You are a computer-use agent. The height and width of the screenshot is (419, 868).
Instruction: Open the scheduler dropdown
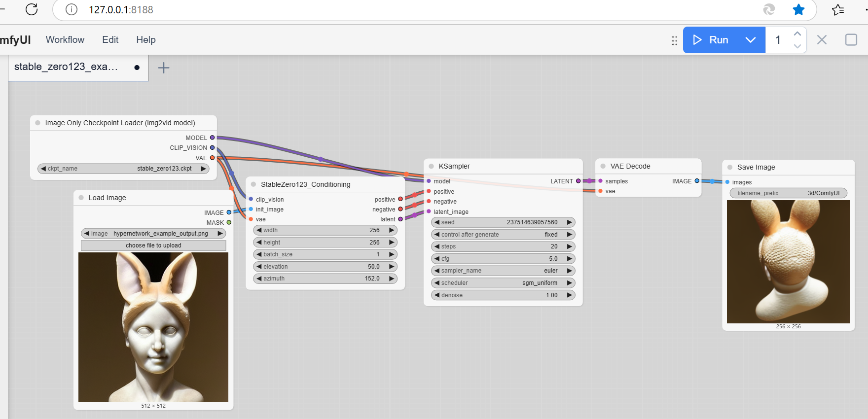tap(503, 283)
